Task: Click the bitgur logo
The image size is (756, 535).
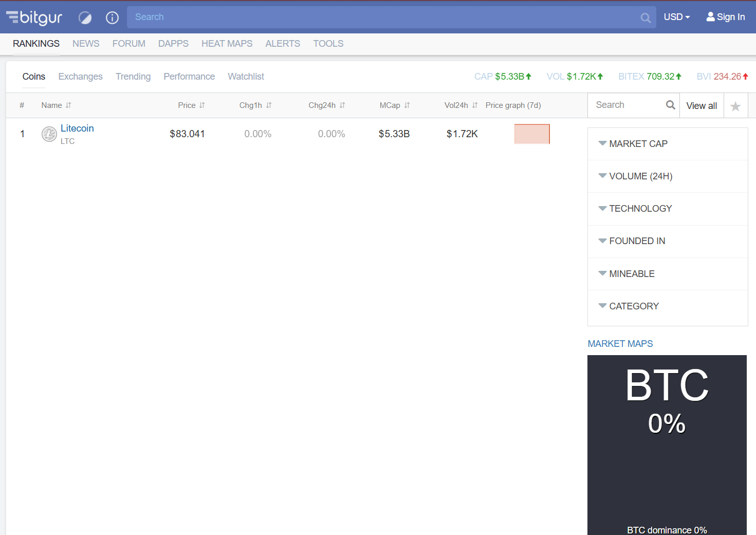Action: (34, 17)
